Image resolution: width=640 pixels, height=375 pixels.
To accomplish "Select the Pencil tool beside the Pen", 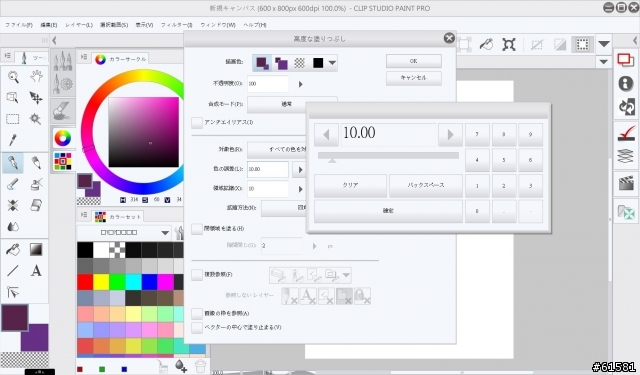I will pos(36,163).
